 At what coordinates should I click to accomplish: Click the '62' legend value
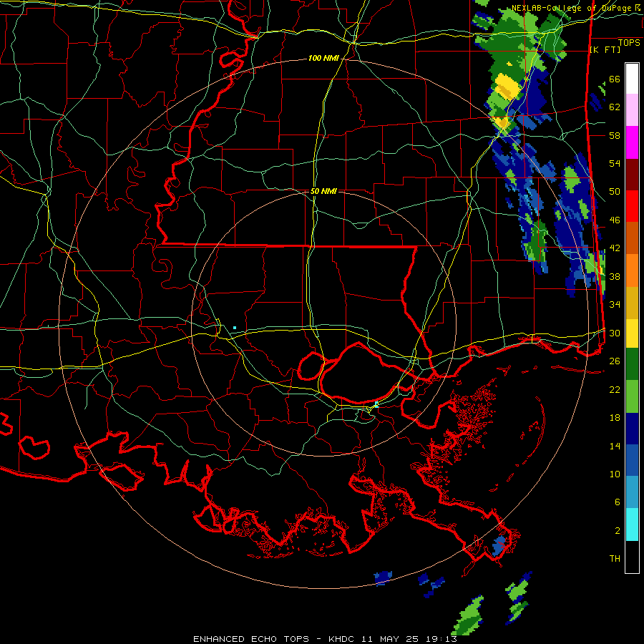615,107
